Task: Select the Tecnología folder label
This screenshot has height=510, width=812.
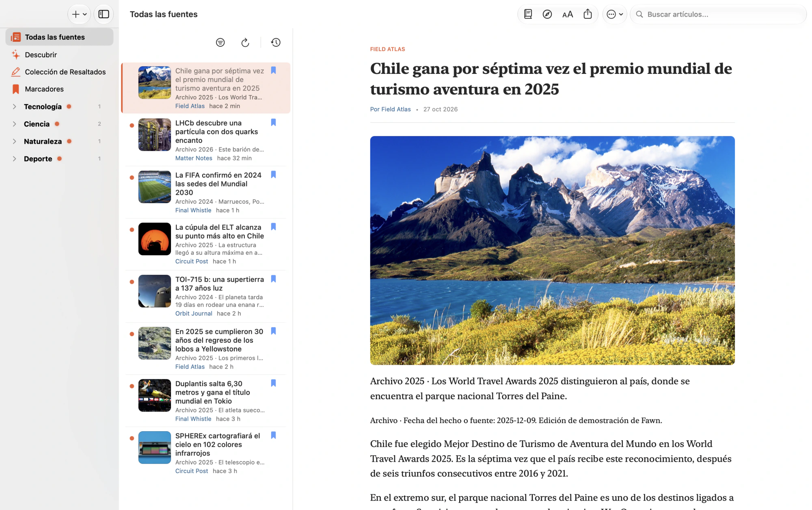Action: point(43,106)
